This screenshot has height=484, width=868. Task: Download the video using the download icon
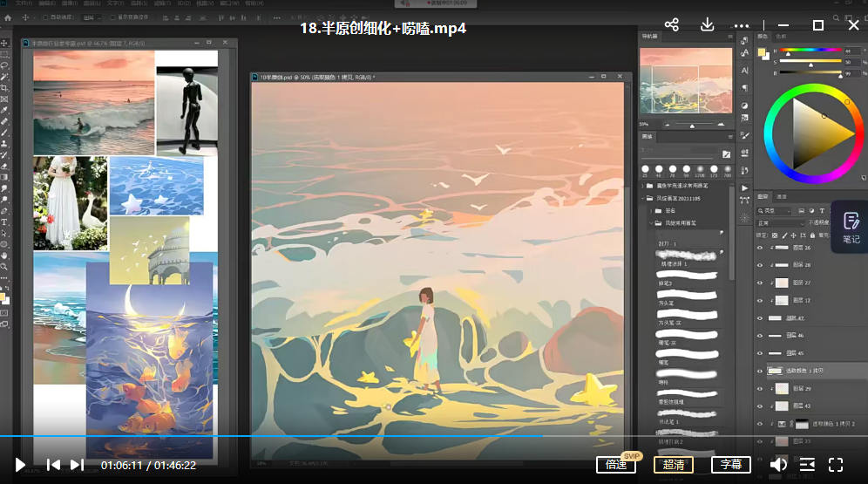[708, 25]
